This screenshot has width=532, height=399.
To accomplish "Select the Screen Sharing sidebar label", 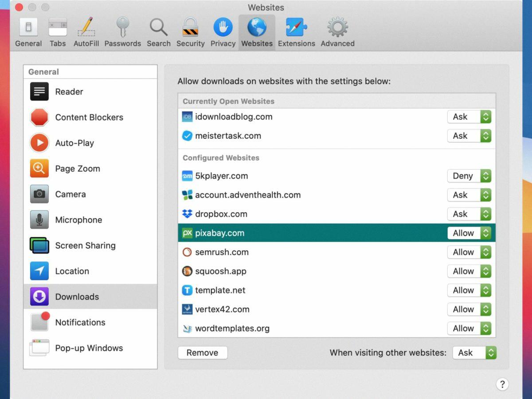I will 85,246.
